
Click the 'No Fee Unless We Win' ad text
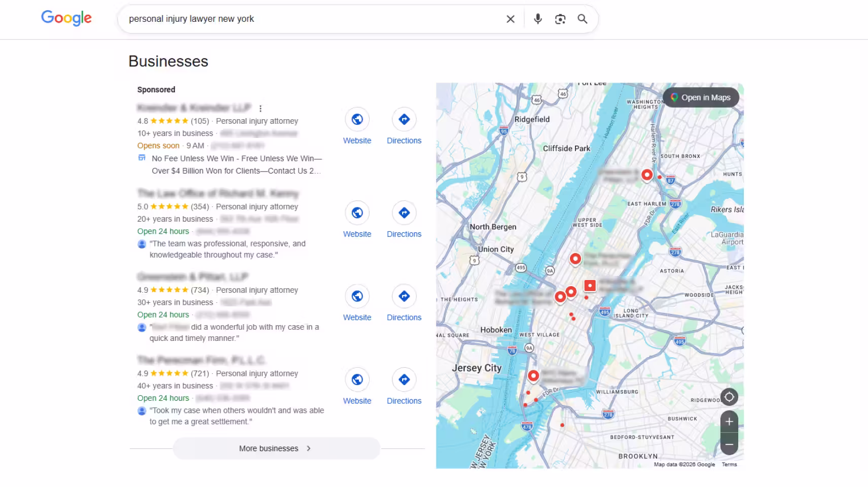pyautogui.click(x=237, y=165)
